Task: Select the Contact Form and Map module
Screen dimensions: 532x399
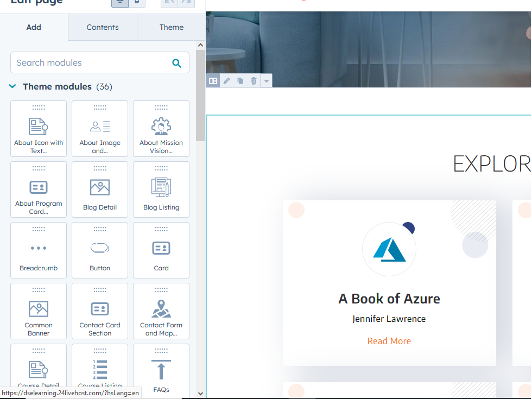Action: (161, 312)
